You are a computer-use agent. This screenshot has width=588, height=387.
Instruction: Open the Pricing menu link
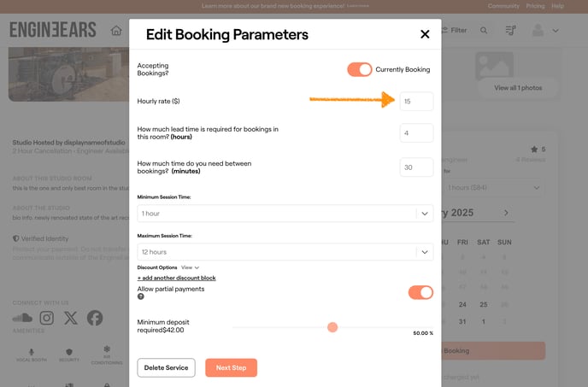tap(536, 6)
